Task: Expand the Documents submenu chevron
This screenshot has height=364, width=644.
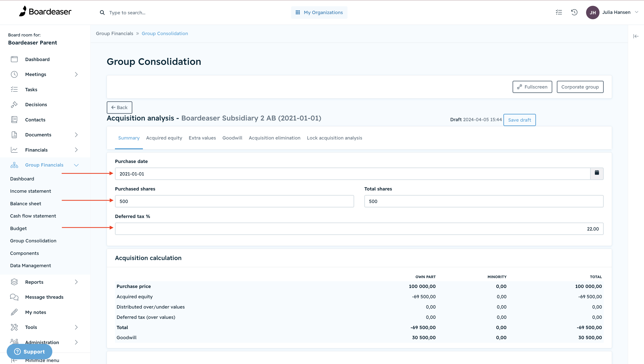Action: coord(76,135)
